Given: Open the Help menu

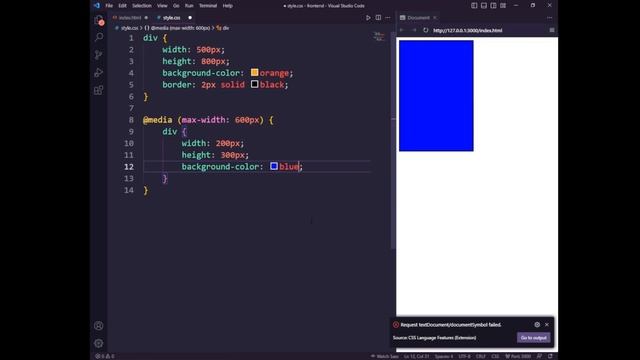Looking at the screenshot, I should click(x=228, y=6).
